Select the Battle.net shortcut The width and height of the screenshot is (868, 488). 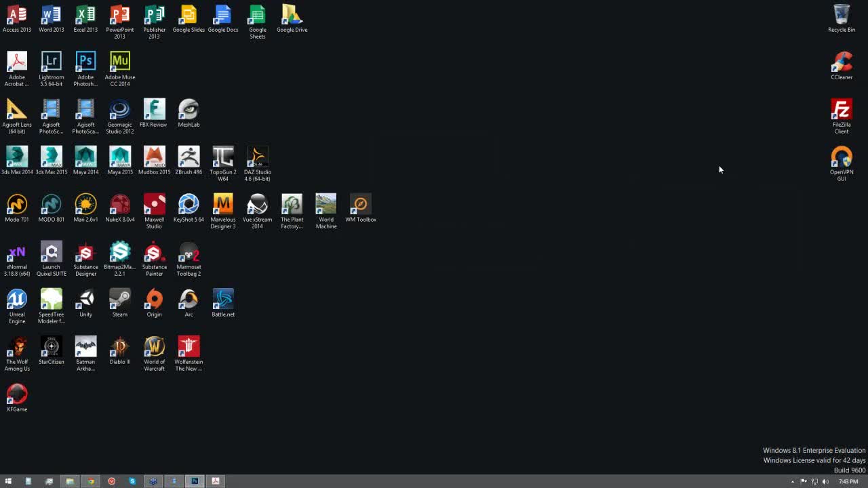(223, 304)
